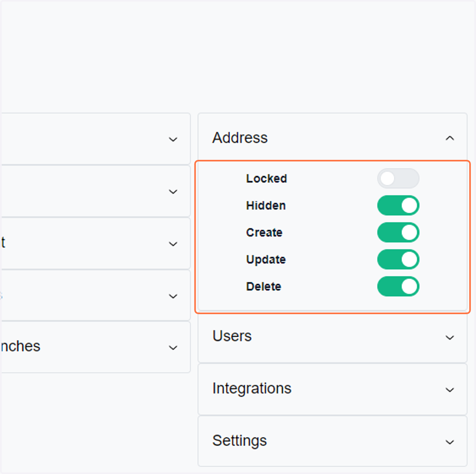Open the Users section header
The image size is (476, 474).
click(x=332, y=337)
